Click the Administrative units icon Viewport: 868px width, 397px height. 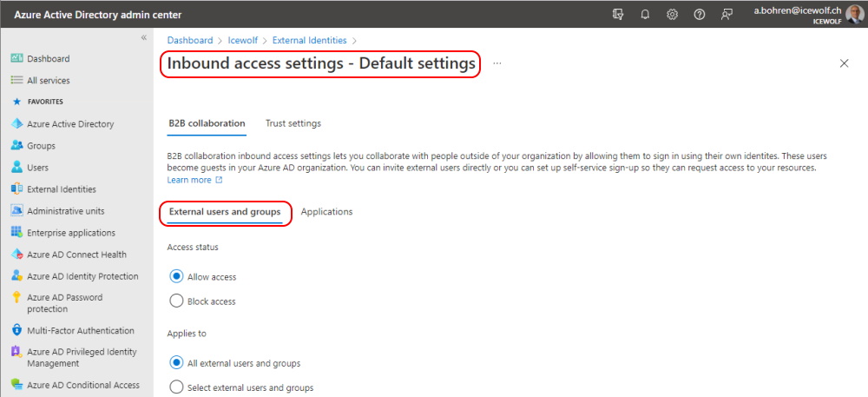coord(16,211)
